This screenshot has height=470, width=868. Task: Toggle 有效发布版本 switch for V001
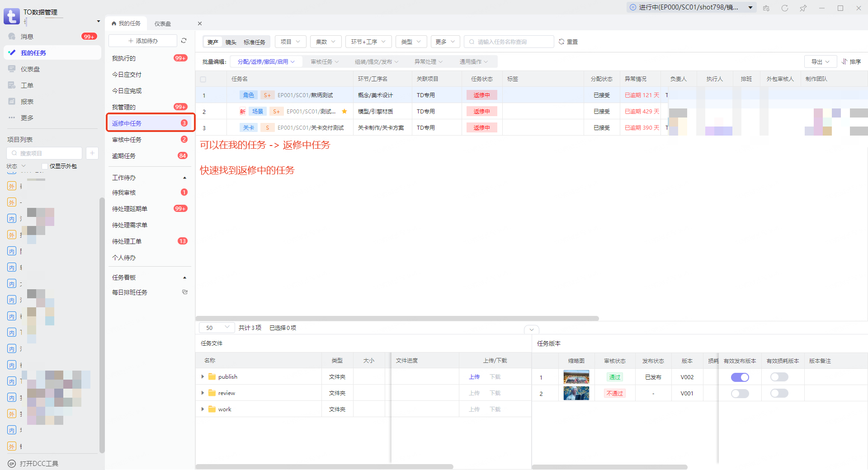740,393
